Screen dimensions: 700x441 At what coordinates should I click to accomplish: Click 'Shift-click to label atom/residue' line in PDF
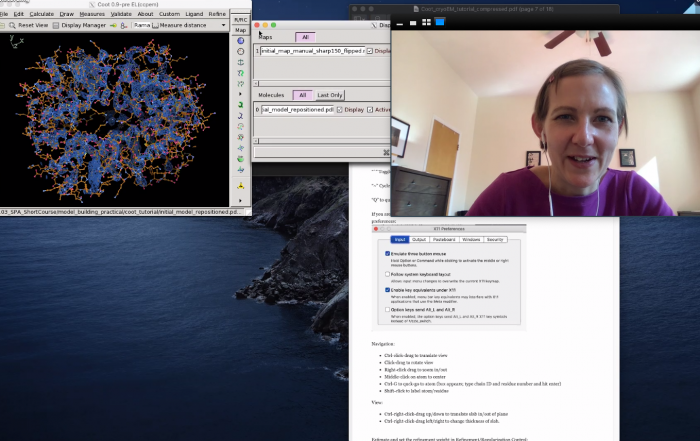[x=416, y=391]
